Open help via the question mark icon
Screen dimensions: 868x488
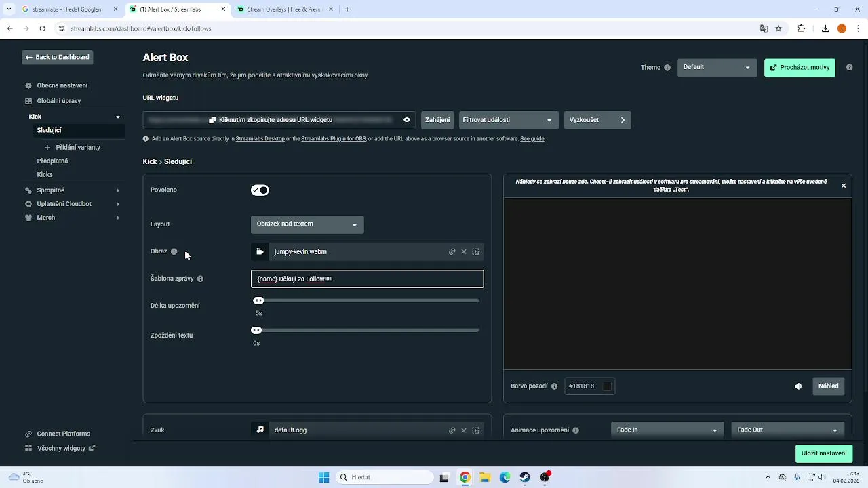[x=849, y=68]
